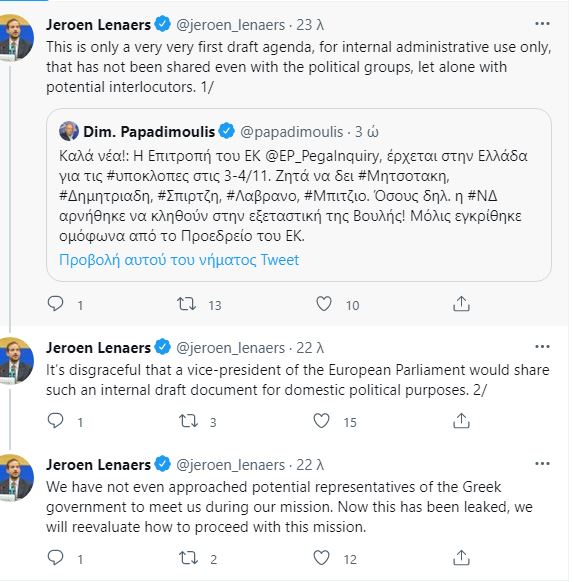Share the last tweet about Greek government
574x582 pixels.
[461, 558]
